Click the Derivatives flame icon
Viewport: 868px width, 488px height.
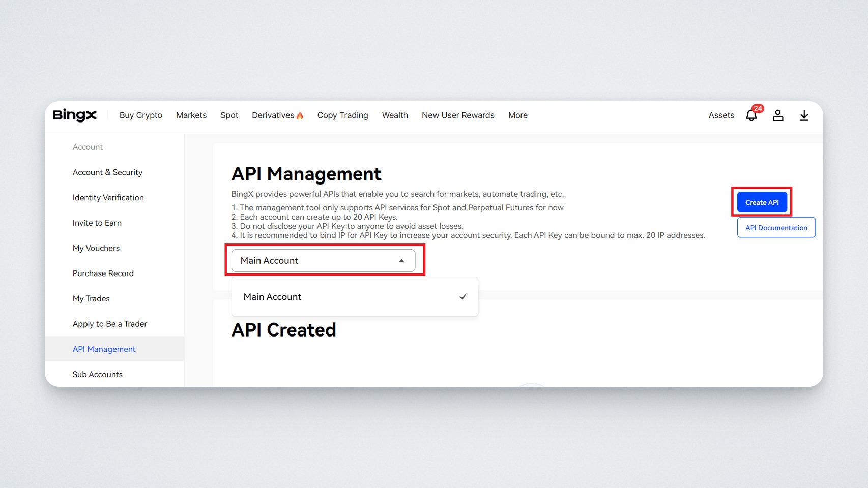pyautogui.click(x=300, y=116)
